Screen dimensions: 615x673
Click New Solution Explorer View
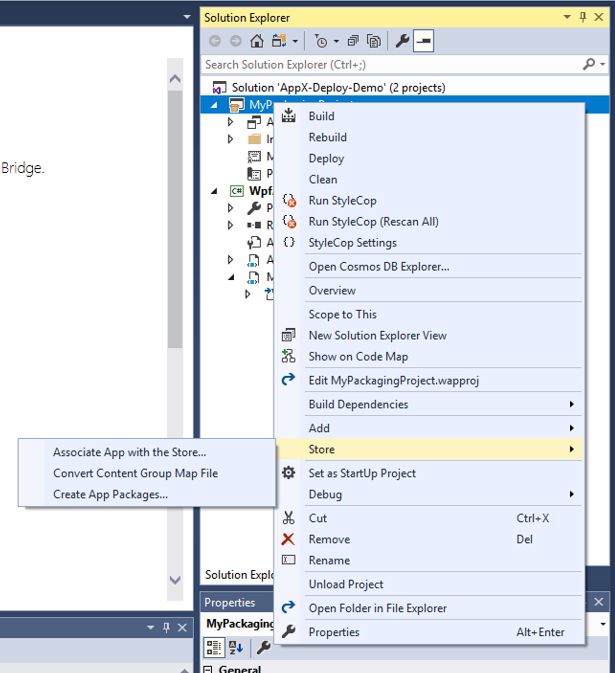[429, 336]
